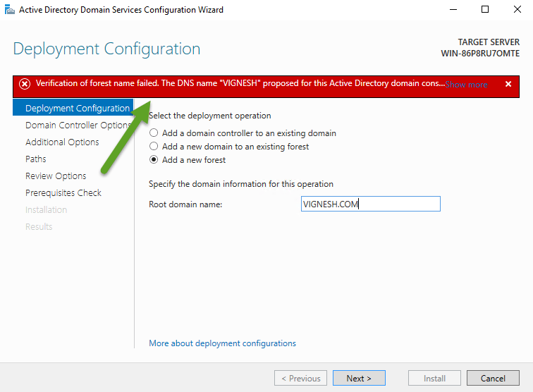The width and height of the screenshot is (533, 392).
Task: Select the Add a new forest option
Action: click(x=154, y=160)
